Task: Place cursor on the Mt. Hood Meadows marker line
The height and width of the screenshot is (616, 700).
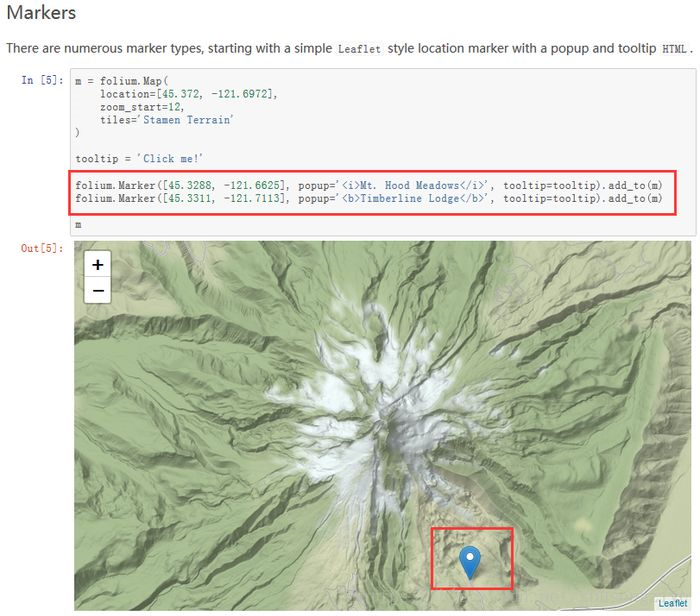Action: pyautogui.click(x=369, y=185)
